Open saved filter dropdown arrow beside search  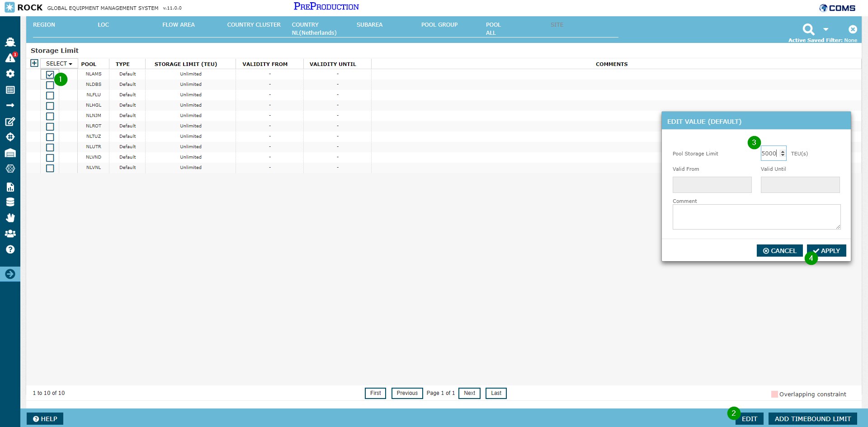(826, 29)
